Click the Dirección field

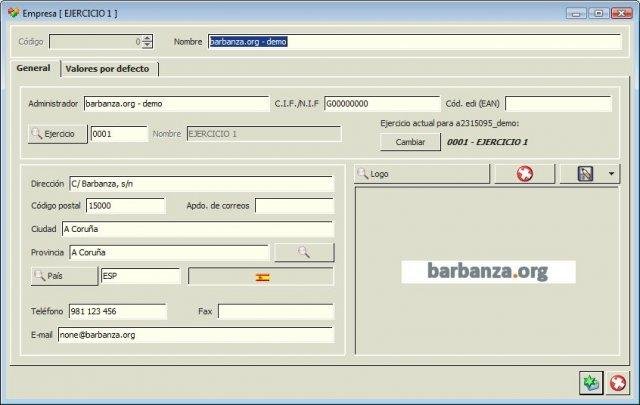pos(201,184)
